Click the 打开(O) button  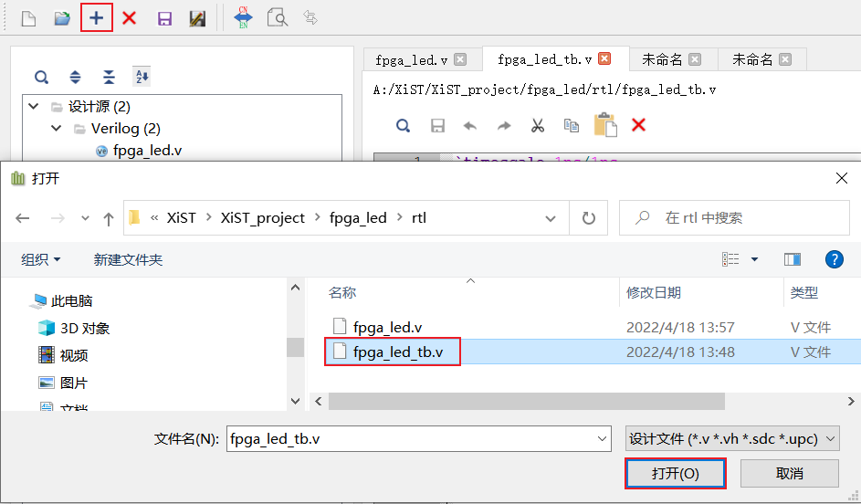pyautogui.click(x=675, y=473)
